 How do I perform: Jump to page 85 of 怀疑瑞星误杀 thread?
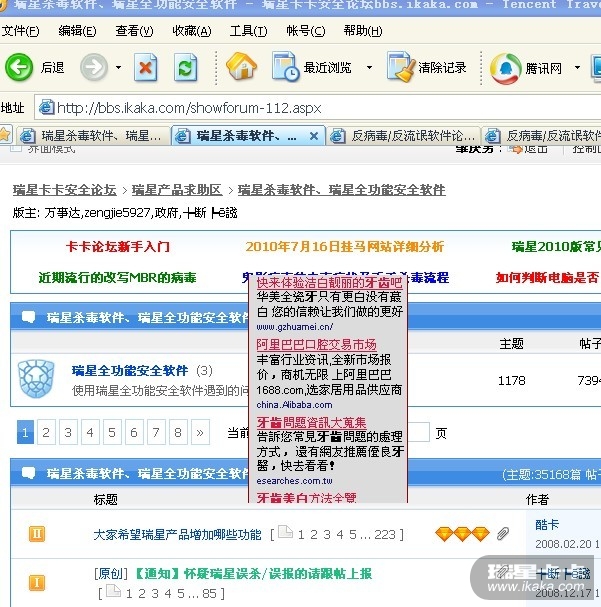point(209,593)
